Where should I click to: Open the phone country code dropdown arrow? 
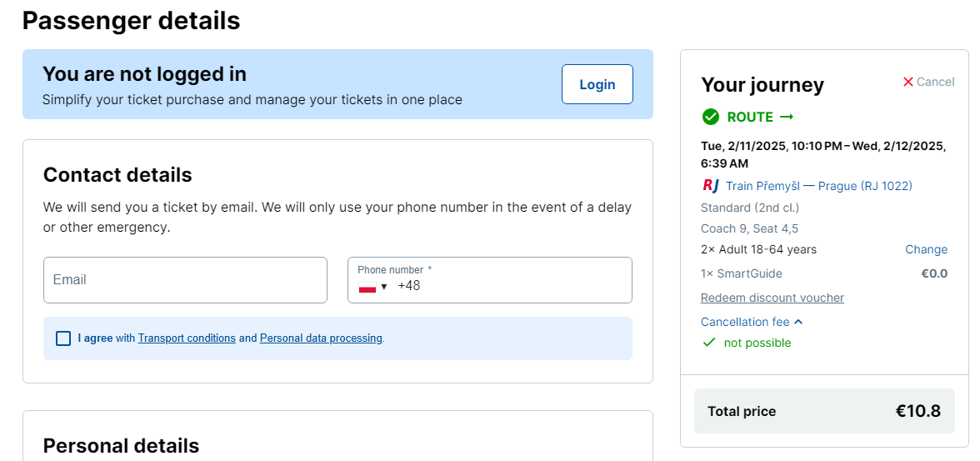point(384,287)
